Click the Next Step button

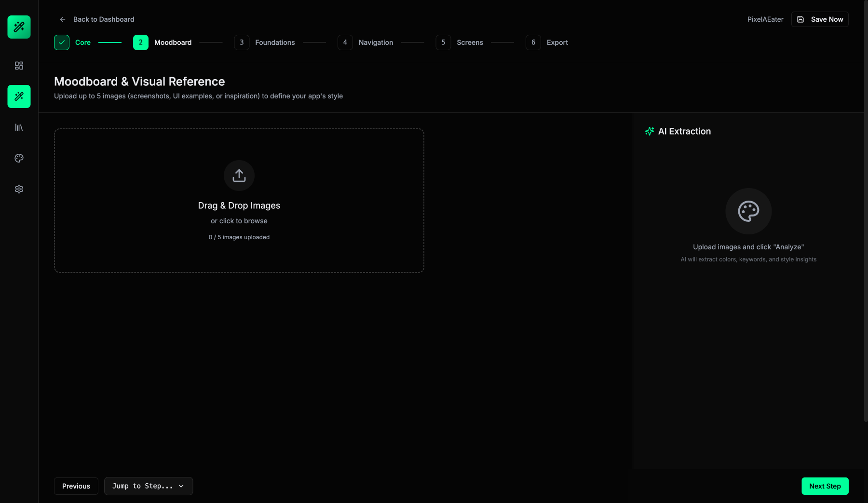[825, 486]
